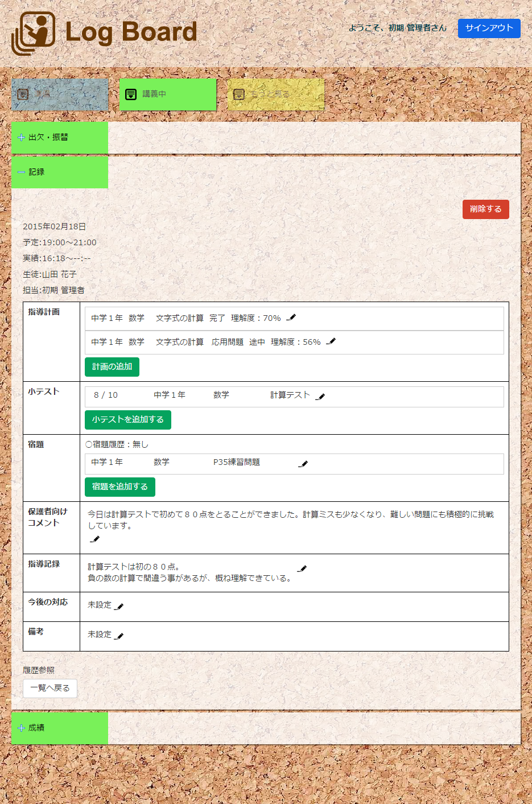532x804 pixels.
Task: Click pencil icon for 計算テスト quiz
Action: pos(320,396)
